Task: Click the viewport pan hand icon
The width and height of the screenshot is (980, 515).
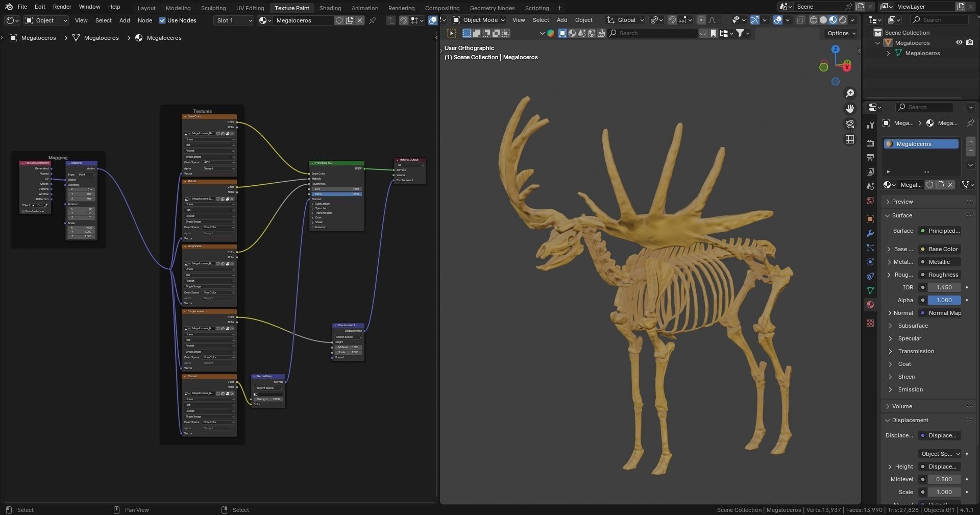Action: (850, 109)
